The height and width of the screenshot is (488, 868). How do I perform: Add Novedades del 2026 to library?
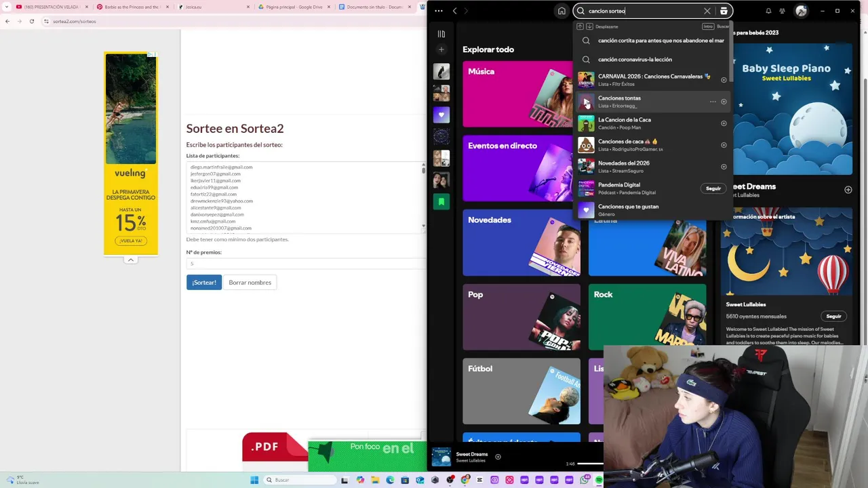[x=724, y=167]
